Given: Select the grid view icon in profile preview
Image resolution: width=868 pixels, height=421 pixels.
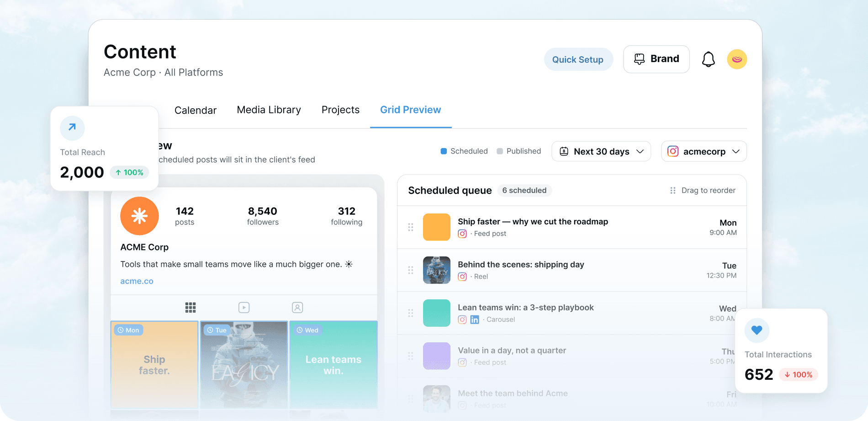Looking at the screenshot, I should [x=191, y=308].
